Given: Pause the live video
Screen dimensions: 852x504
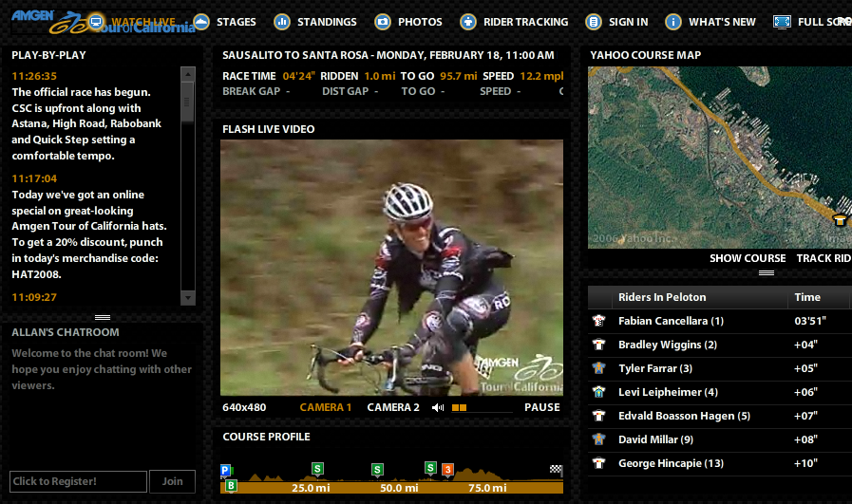Looking at the screenshot, I should pyautogui.click(x=541, y=407).
